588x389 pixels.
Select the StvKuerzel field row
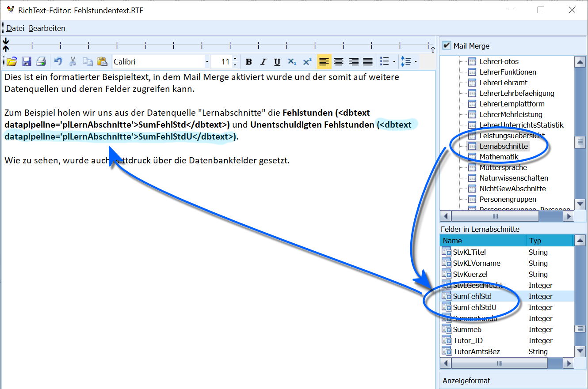[x=507, y=274]
